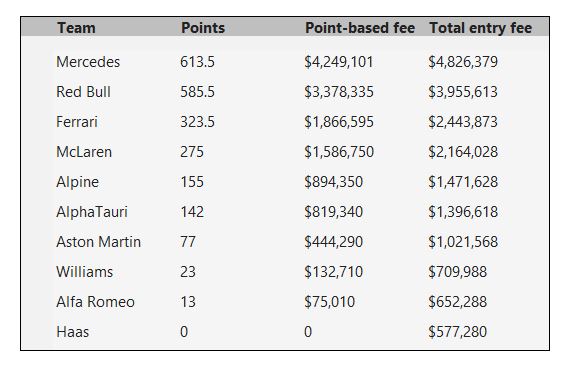The height and width of the screenshot is (375, 567).
Task: Click the $2,443,873 total entry fee
Action: pos(463,122)
